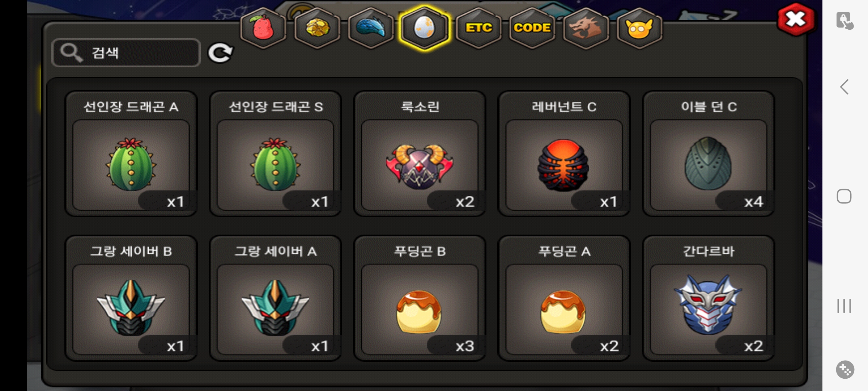868x391 pixels.
Task: Click the 검색 search input field
Action: point(126,53)
